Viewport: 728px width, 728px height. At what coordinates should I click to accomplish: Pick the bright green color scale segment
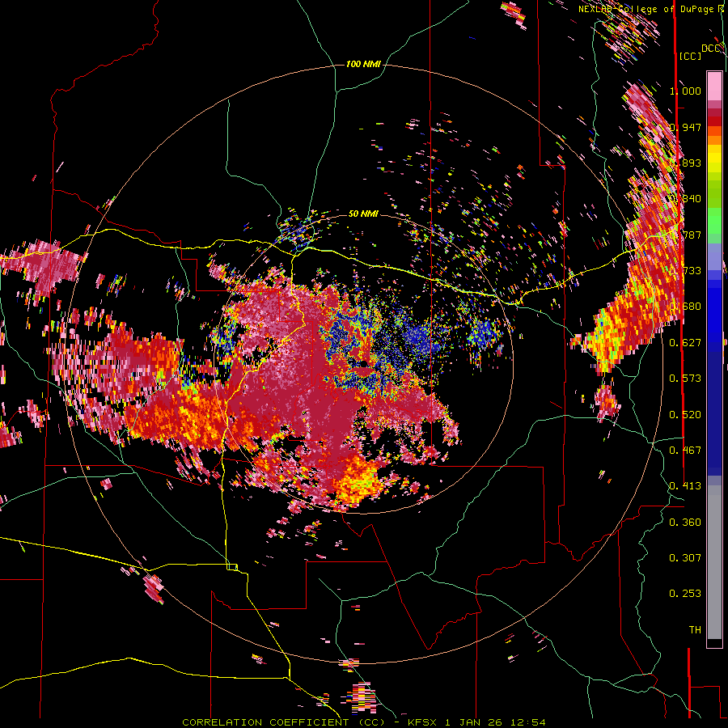pyautogui.click(x=714, y=221)
